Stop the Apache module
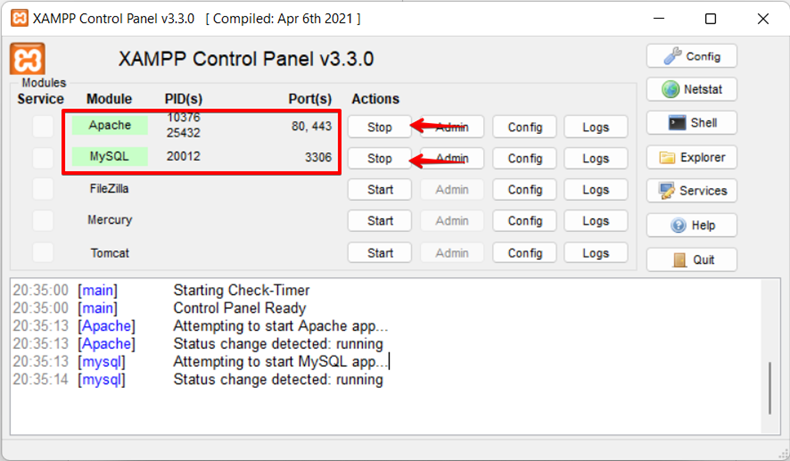 (379, 127)
